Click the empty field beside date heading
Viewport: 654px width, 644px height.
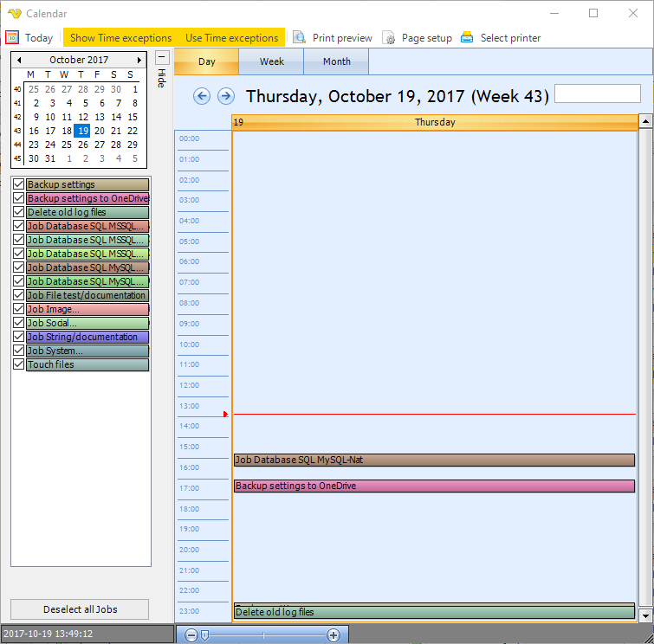(598, 93)
